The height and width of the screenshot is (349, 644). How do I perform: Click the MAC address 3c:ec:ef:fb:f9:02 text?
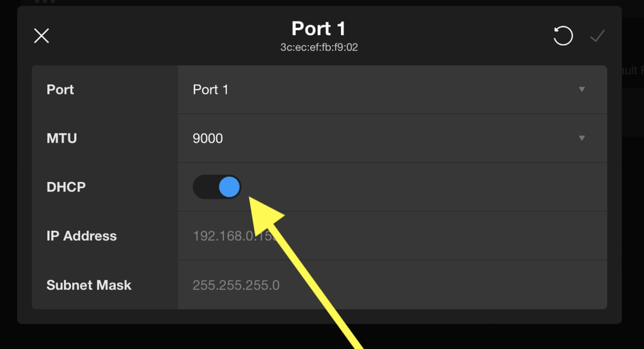click(319, 47)
